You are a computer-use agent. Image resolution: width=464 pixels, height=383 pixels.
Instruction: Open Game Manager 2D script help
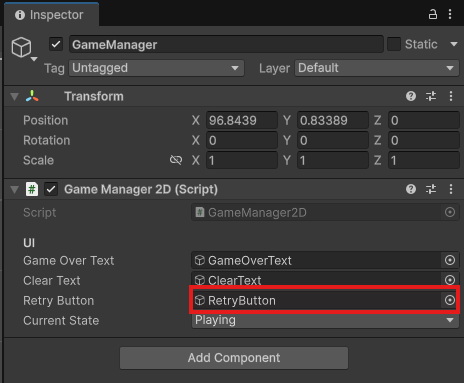coord(411,189)
